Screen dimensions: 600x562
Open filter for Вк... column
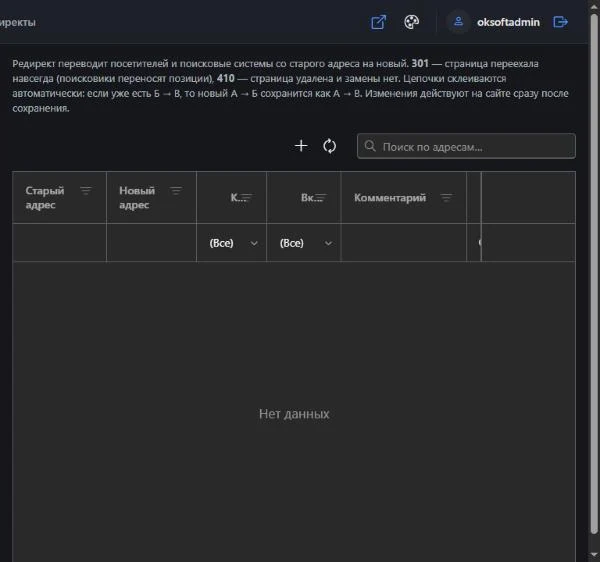point(321,197)
